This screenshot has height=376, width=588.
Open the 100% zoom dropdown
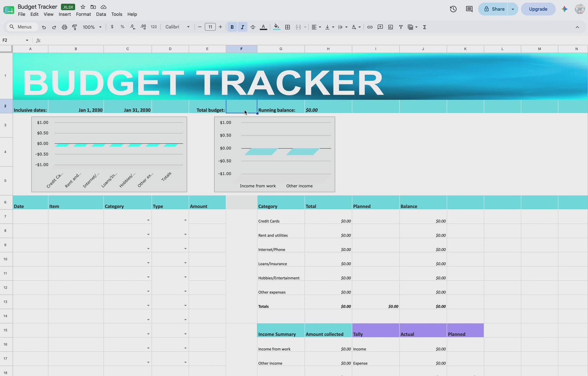92,27
